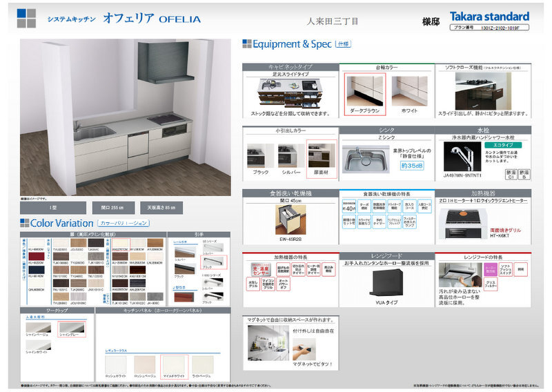Select the オフェリア OFELIA title text
Image resolution: width=552 pixels, height=392 pixels.
click(x=152, y=19)
